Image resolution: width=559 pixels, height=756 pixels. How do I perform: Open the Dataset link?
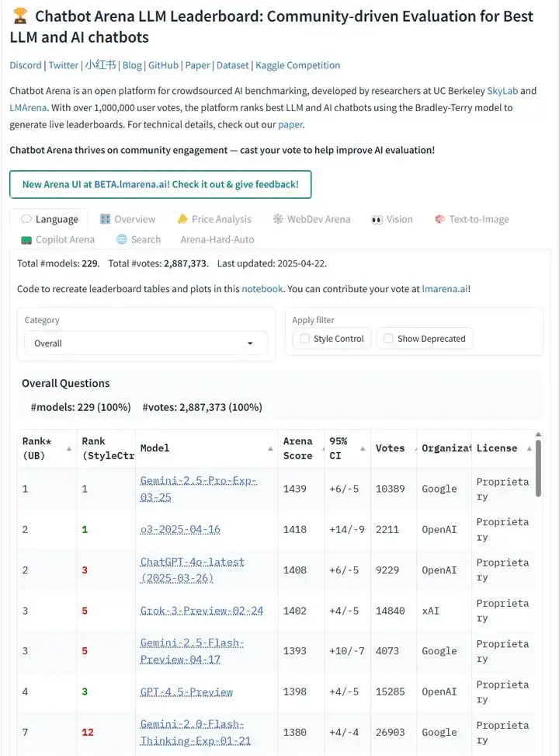point(233,65)
